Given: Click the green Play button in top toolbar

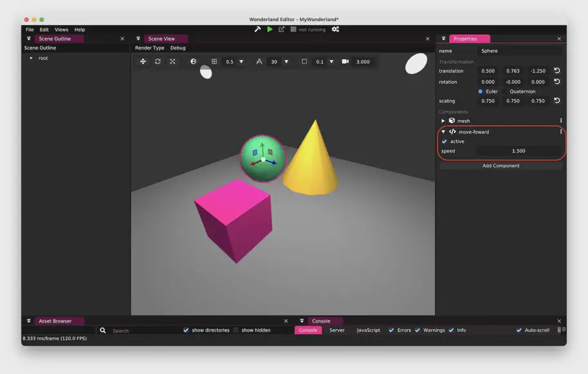Looking at the screenshot, I should point(270,29).
